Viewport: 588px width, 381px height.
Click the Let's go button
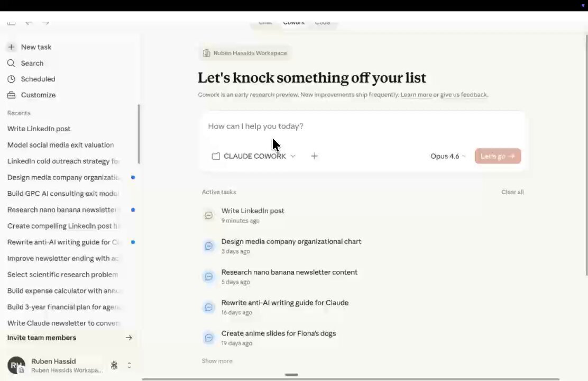pyautogui.click(x=498, y=156)
